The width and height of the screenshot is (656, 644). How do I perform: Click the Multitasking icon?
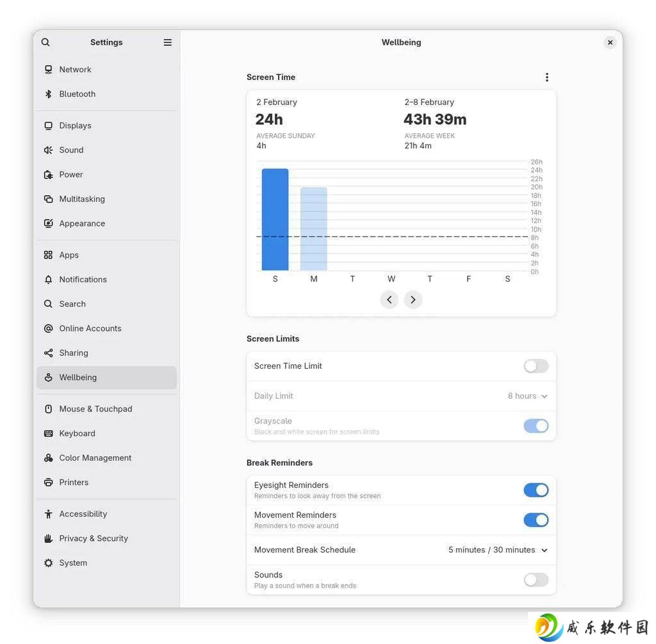pyautogui.click(x=49, y=199)
